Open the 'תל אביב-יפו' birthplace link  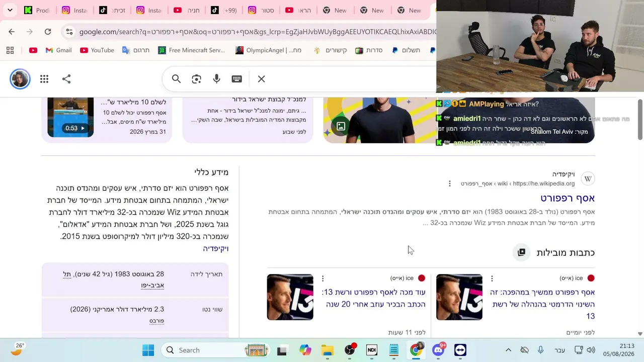point(114,280)
